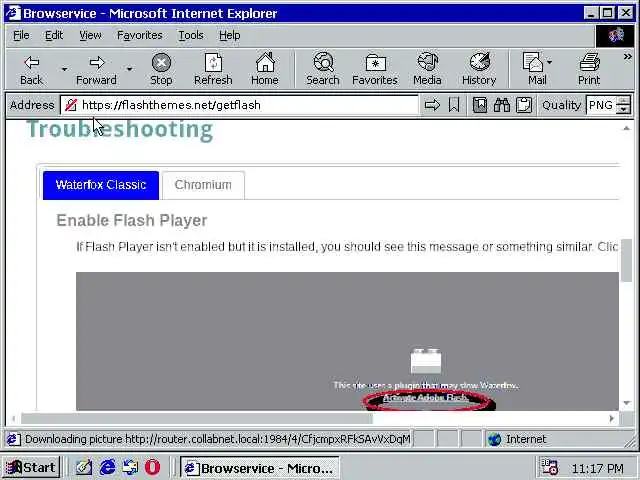Decrease Quality with the down stepper
640x480 pixels.
click(623, 110)
